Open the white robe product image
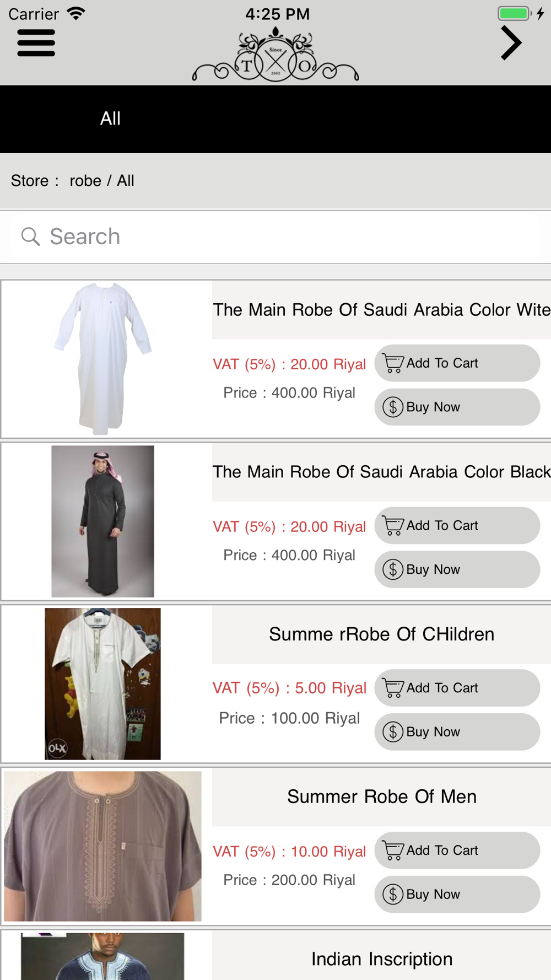 (103, 359)
